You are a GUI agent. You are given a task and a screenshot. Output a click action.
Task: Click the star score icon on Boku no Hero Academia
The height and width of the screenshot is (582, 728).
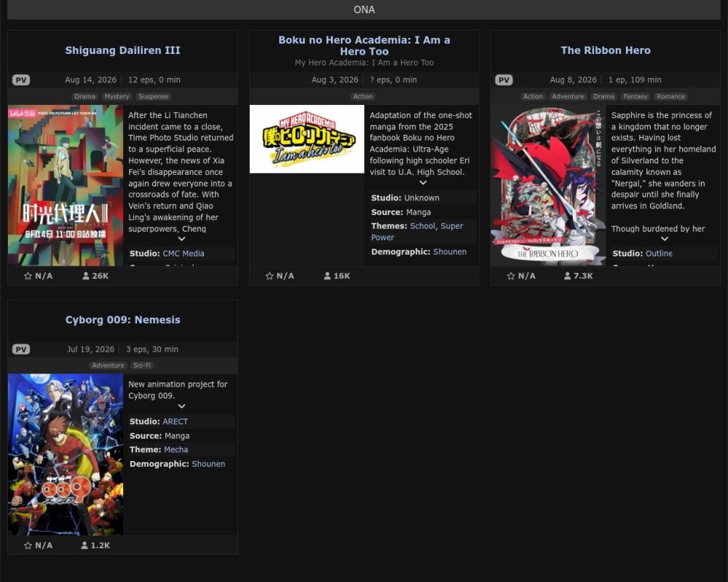click(269, 276)
